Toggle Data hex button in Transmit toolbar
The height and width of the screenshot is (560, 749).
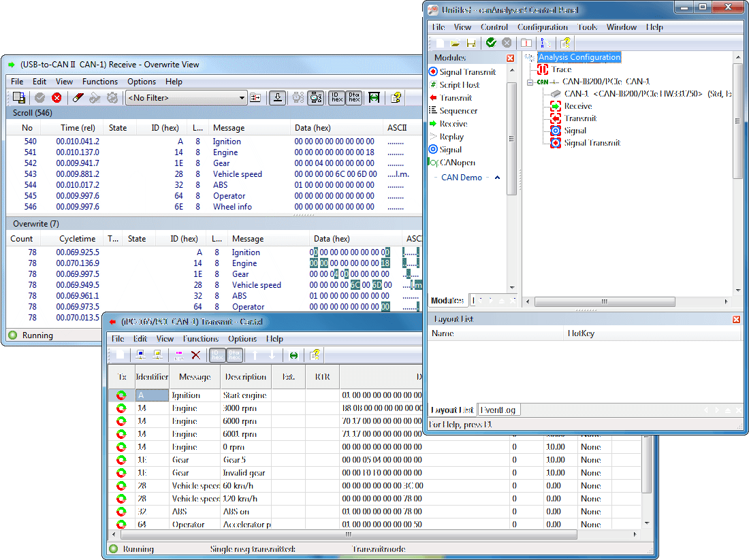tap(234, 355)
